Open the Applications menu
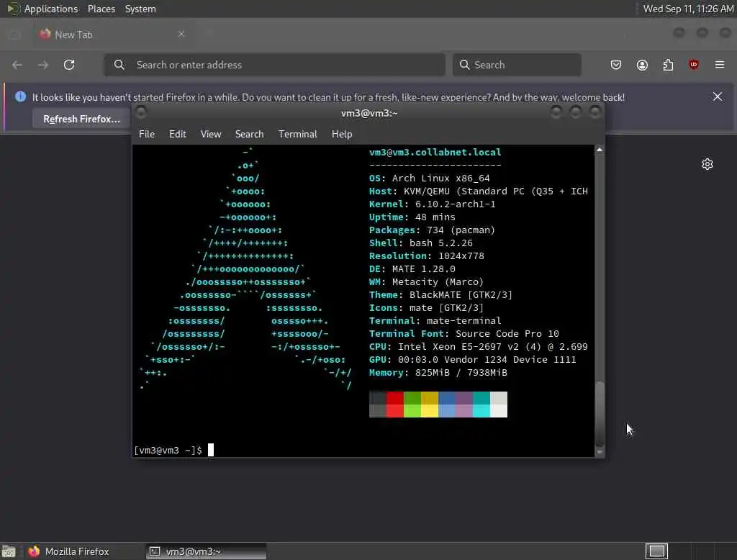 click(x=51, y=9)
